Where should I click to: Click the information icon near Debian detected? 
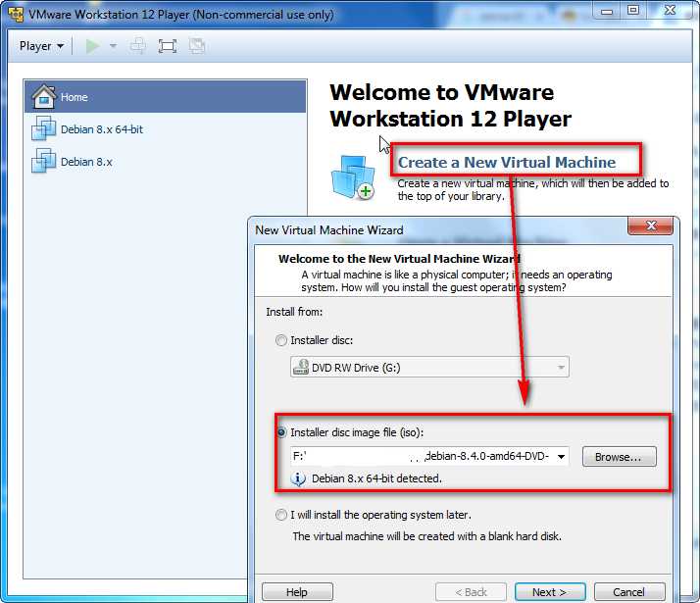point(298,478)
